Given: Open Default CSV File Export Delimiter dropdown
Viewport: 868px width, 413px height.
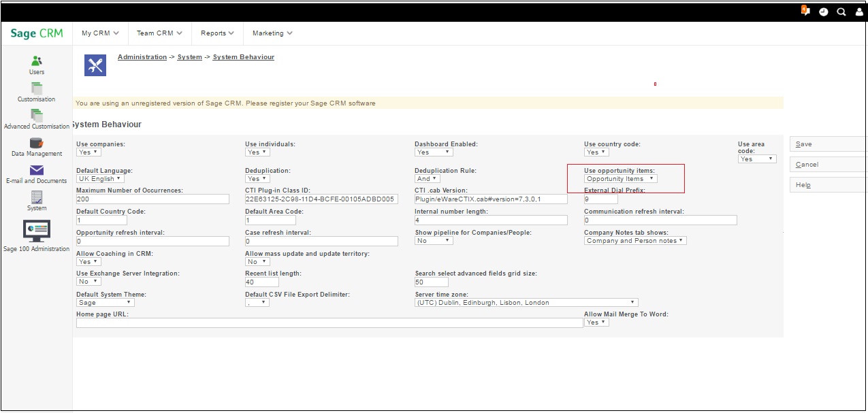Looking at the screenshot, I should pyautogui.click(x=257, y=303).
